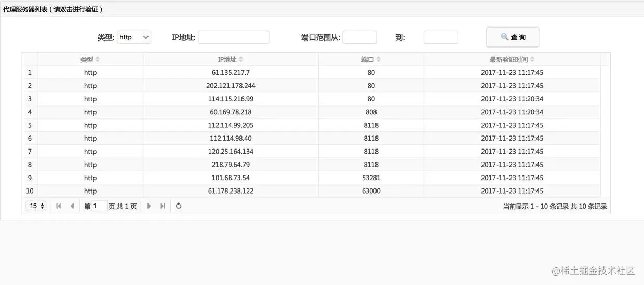
Task: Refresh the proxy list
Action: 179,206
